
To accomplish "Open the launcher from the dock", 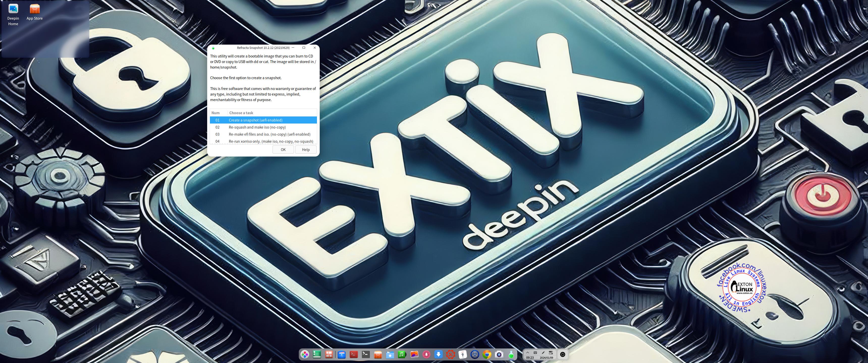I will pos(305,354).
